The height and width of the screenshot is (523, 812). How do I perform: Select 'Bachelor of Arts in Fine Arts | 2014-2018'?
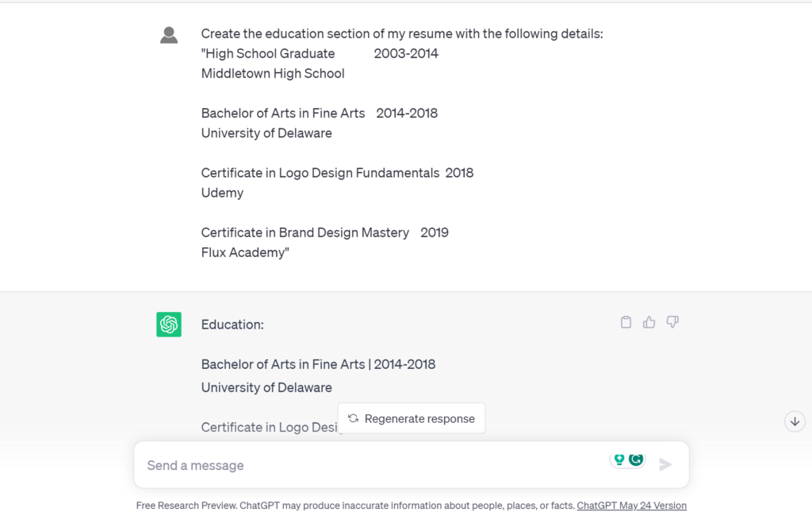(318, 364)
